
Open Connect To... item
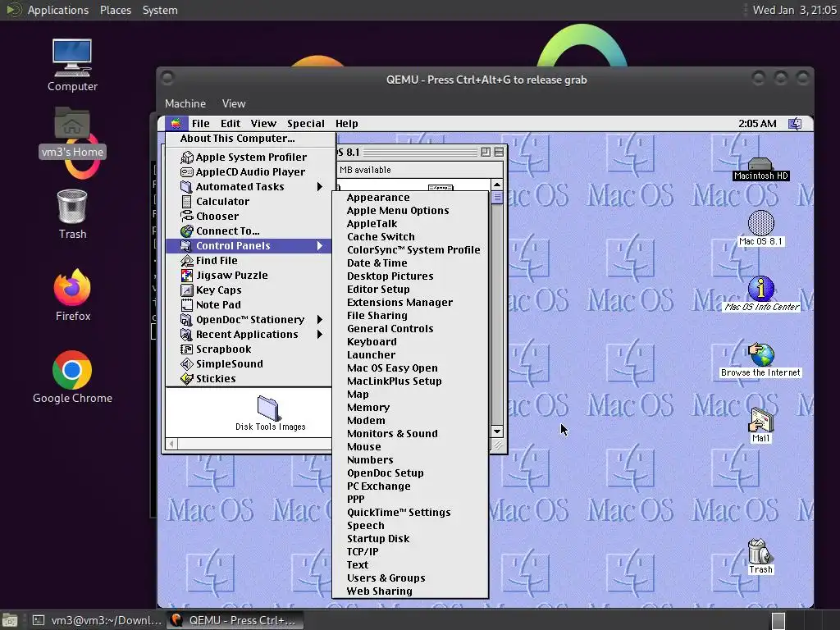click(x=248, y=231)
